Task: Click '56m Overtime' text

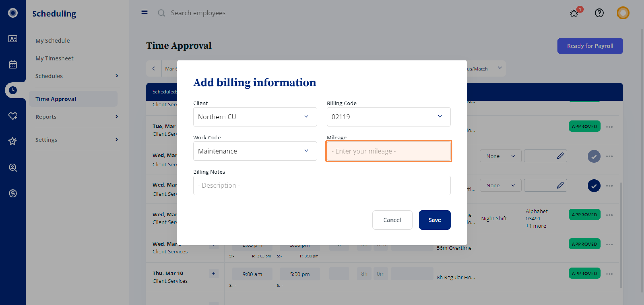Action: pyautogui.click(x=454, y=248)
